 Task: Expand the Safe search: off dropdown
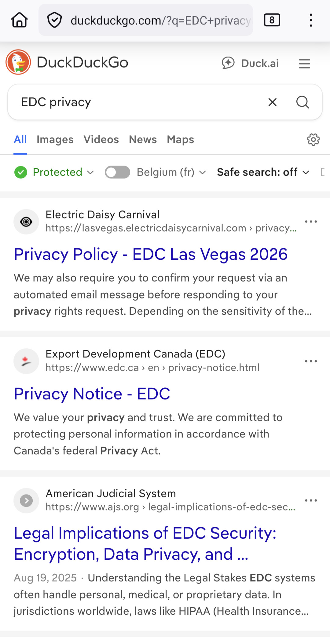[263, 172]
